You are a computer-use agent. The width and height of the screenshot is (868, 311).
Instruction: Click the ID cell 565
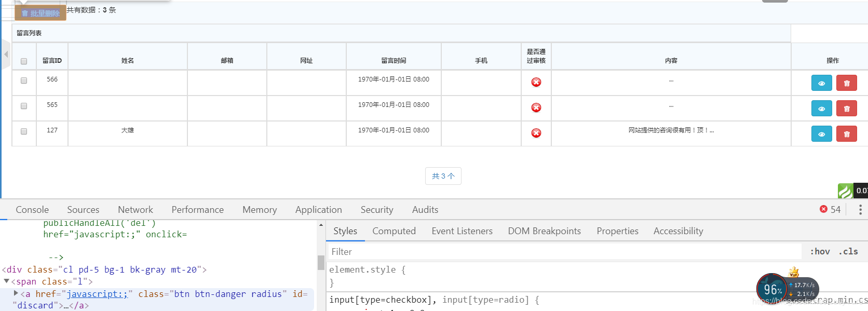click(52, 105)
